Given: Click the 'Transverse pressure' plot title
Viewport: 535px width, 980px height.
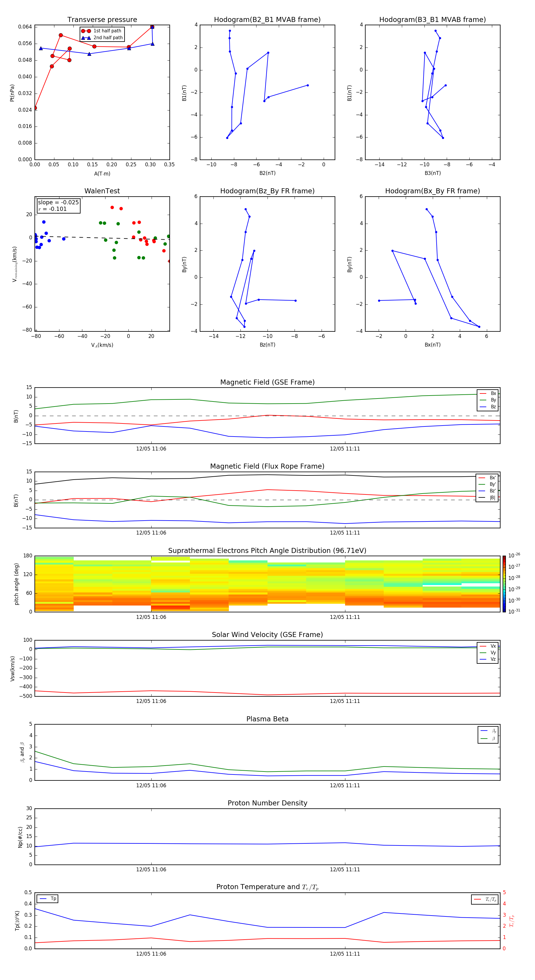Looking at the screenshot, I should coord(102,20).
